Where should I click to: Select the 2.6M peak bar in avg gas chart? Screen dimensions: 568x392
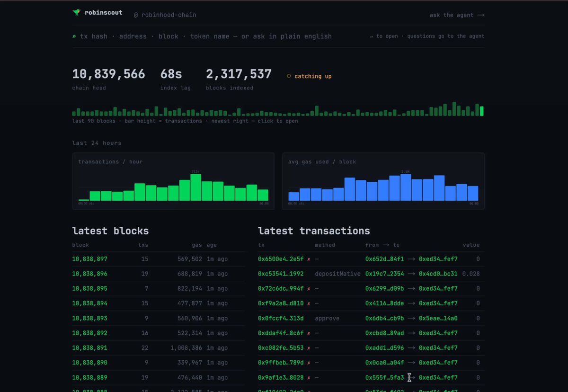(406, 187)
